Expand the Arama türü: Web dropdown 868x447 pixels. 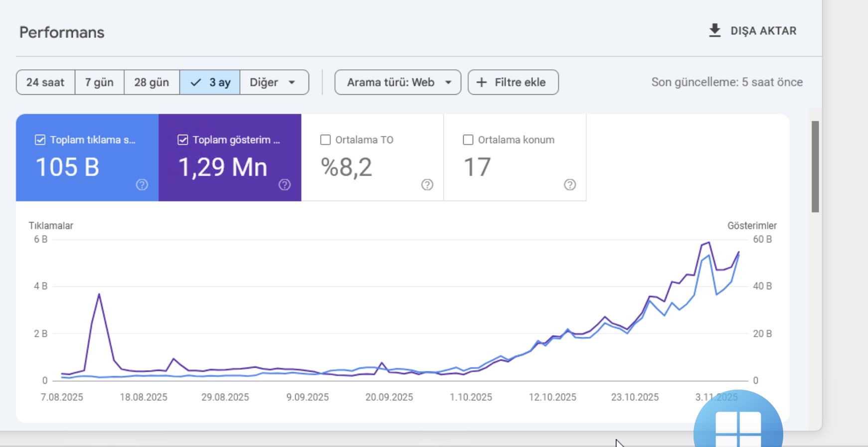[398, 82]
